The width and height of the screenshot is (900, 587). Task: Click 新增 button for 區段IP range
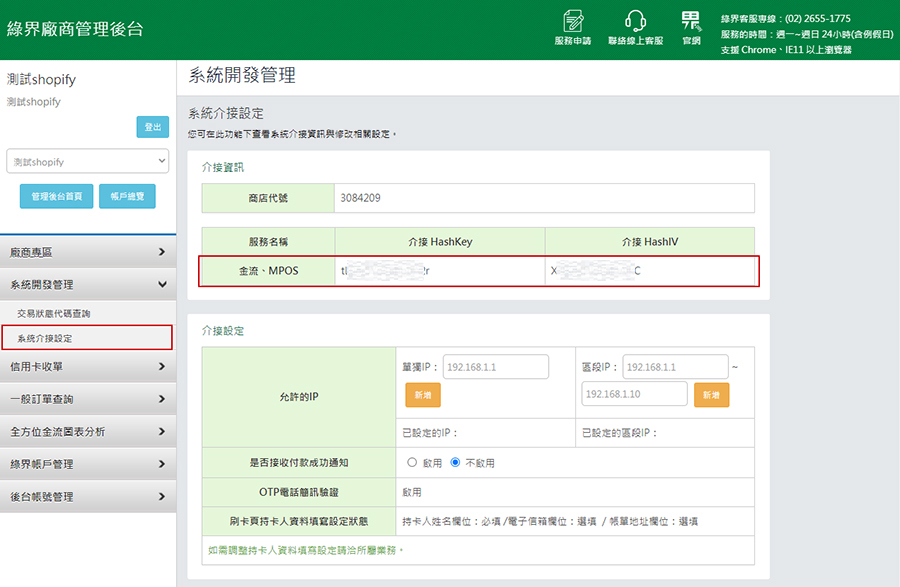coord(710,395)
